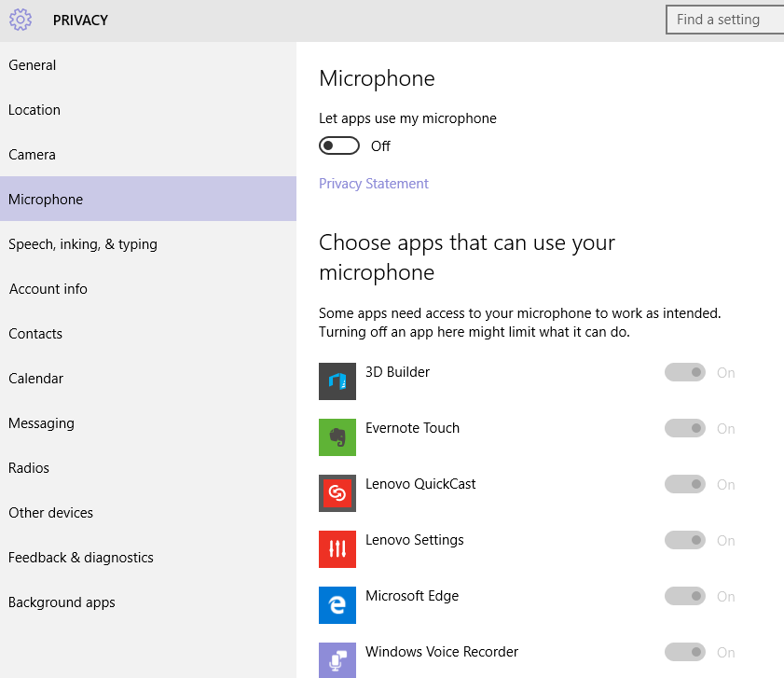Viewport: 784px width, 678px height.
Task: Open Feedback & diagnostics settings
Action: point(148,558)
